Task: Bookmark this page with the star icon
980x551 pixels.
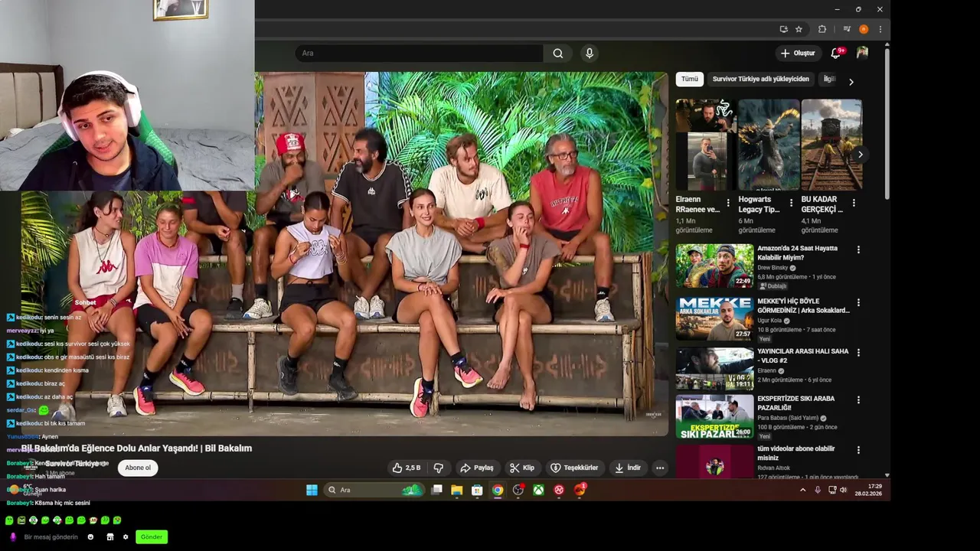Action: pos(799,29)
